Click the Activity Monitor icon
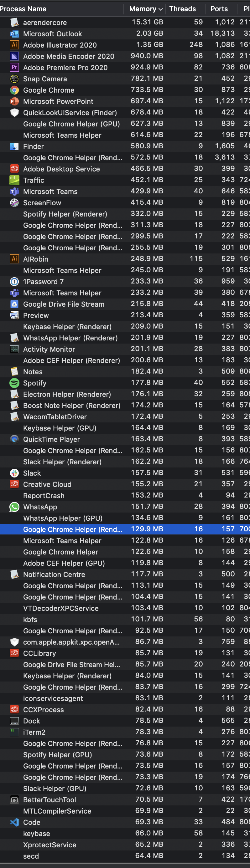250x868 pixels. [x=14, y=349]
